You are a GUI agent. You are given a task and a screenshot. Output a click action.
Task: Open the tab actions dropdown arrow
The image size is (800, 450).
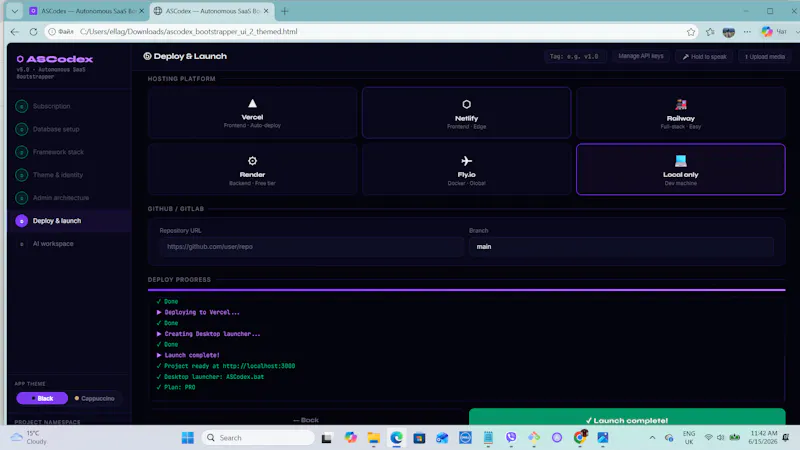(15, 11)
